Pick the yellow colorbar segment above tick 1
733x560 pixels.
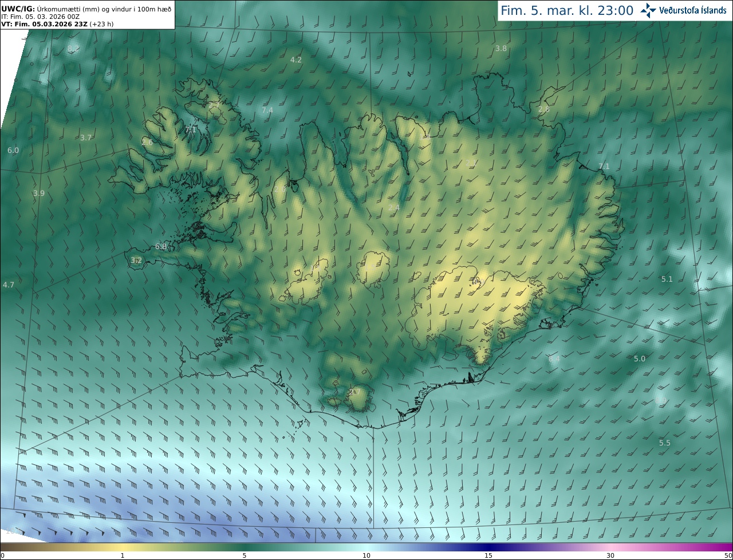click(x=123, y=547)
